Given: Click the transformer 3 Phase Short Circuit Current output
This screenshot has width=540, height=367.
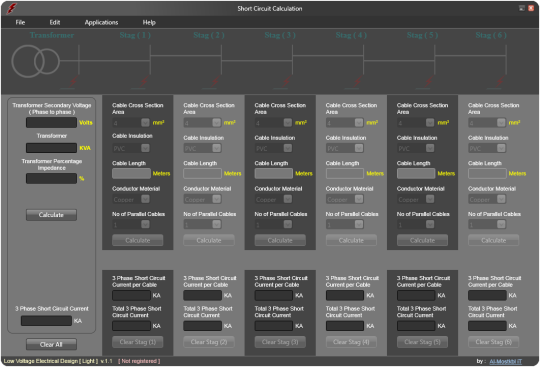Looking at the screenshot, I should (x=46, y=321).
